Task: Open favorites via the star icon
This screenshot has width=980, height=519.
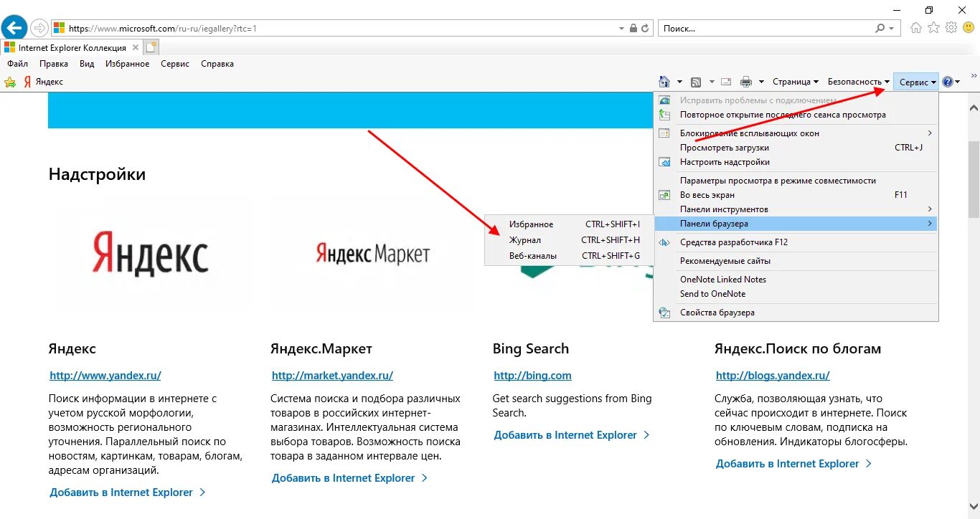Action: coord(933,28)
